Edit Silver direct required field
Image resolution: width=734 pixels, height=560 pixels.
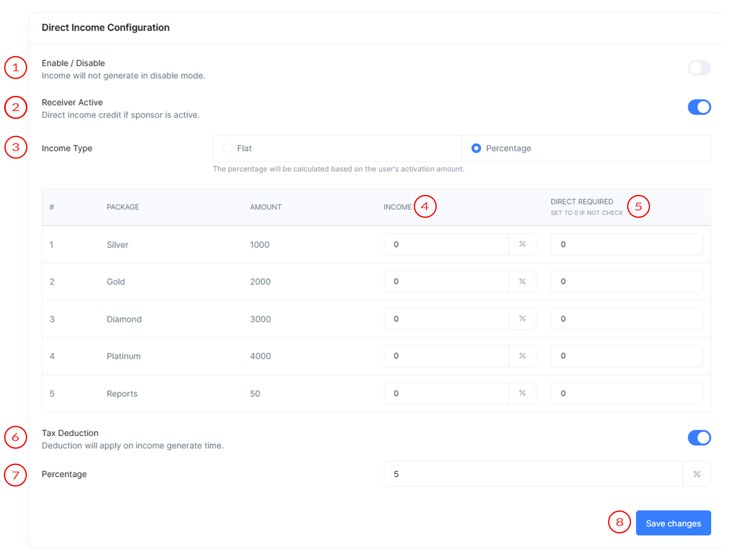626,244
